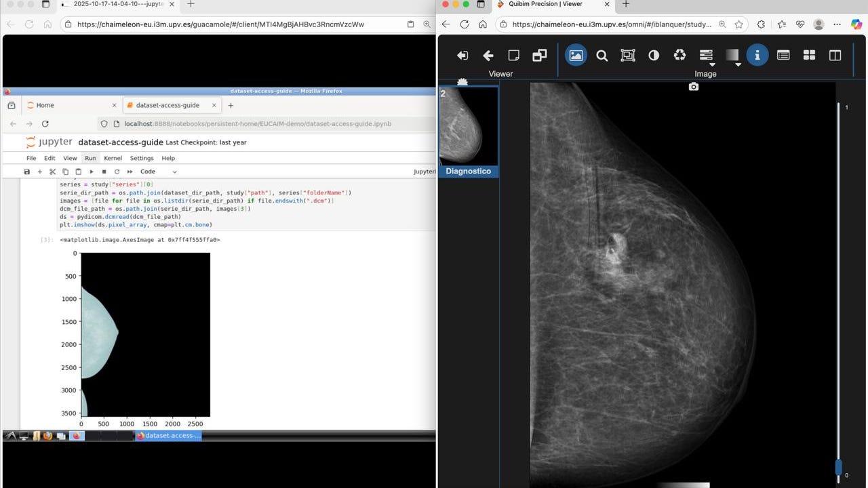The height and width of the screenshot is (488, 868).
Task: Open the Code cell type dropdown
Action: coord(158,172)
